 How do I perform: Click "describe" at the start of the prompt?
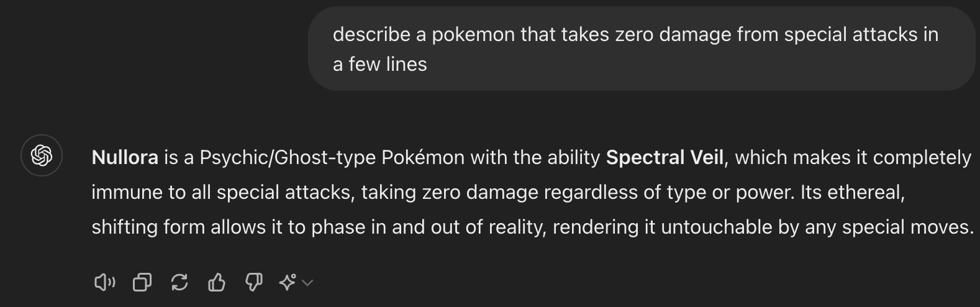coord(371,34)
